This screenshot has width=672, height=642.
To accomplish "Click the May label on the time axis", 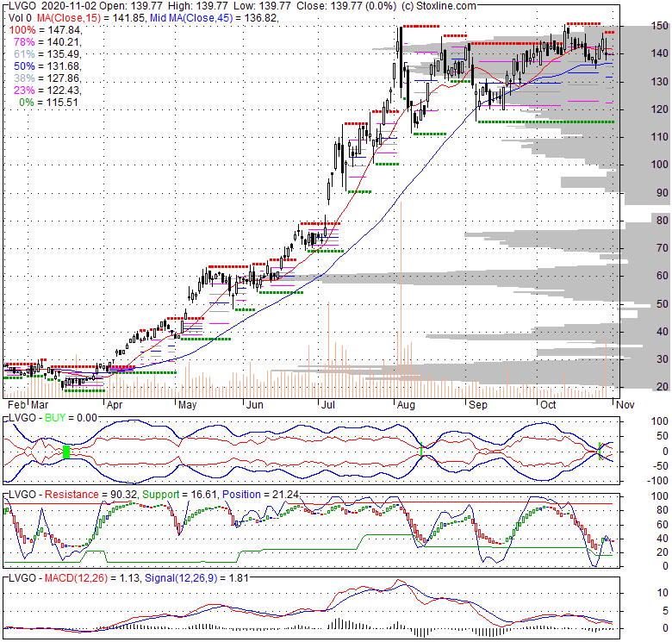I will tap(187, 405).
